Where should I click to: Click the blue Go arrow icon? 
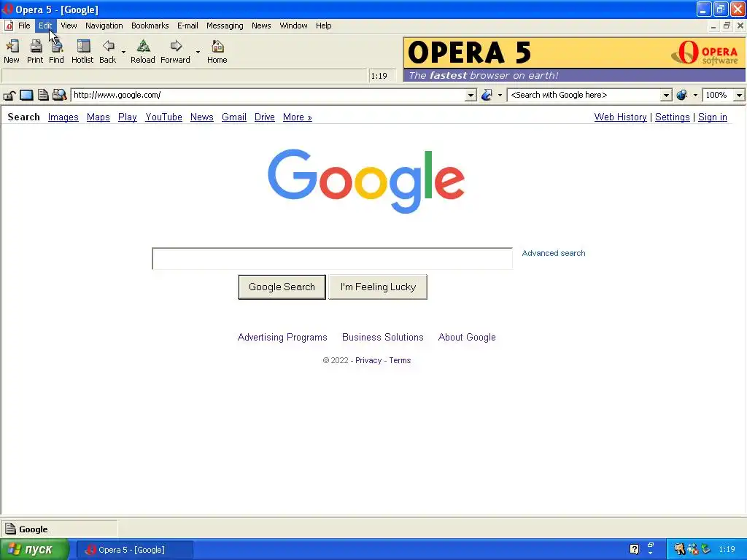[487, 95]
